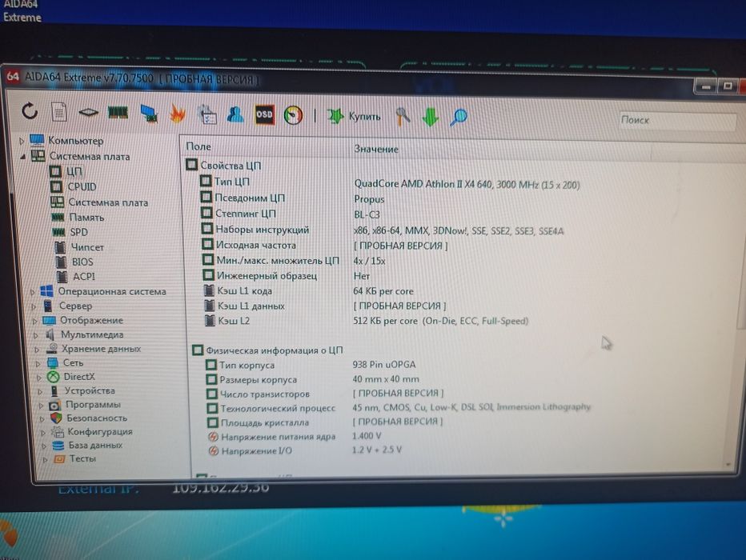Image resolution: width=746 pixels, height=560 pixels.
Task: Expand the Сервер node
Action: [x=34, y=306]
